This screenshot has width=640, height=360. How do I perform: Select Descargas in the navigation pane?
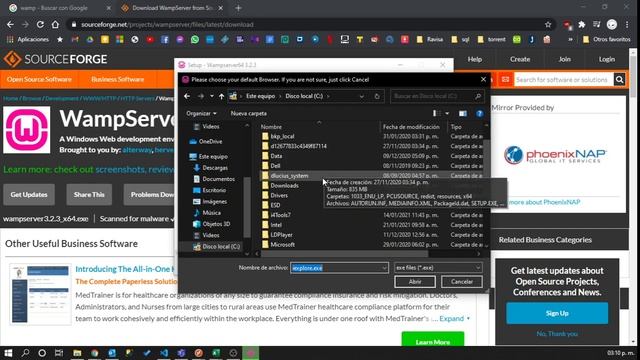pyautogui.click(x=215, y=168)
